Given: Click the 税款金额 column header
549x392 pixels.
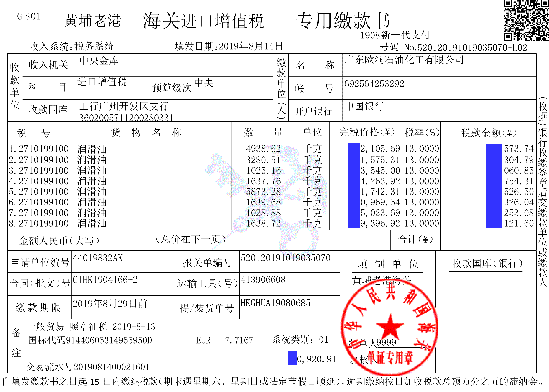Looking at the screenshot, I should pyautogui.click(x=489, y=133).
